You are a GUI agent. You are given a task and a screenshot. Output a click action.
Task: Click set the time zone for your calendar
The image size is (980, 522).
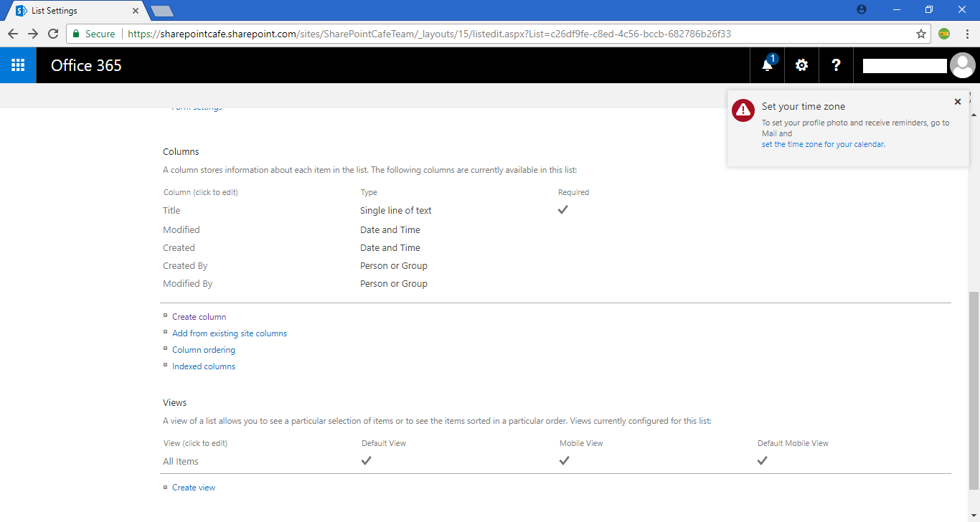[823, 144]
